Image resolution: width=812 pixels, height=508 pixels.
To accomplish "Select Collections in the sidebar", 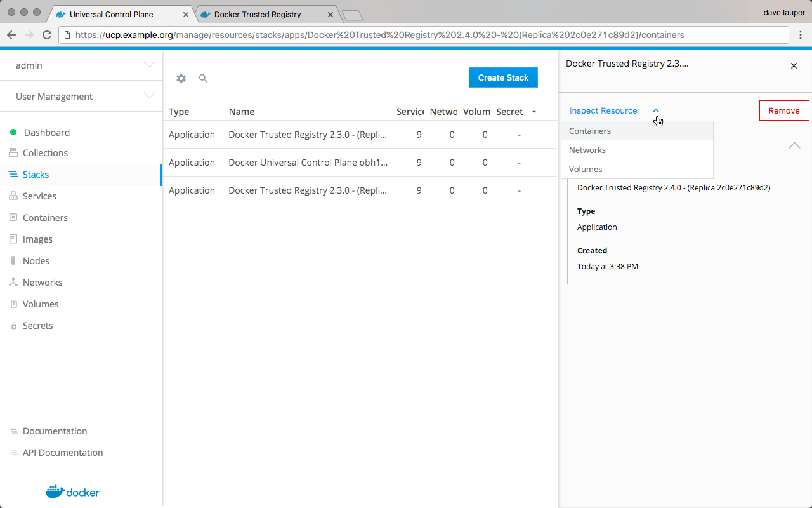I will pos(45,152).
